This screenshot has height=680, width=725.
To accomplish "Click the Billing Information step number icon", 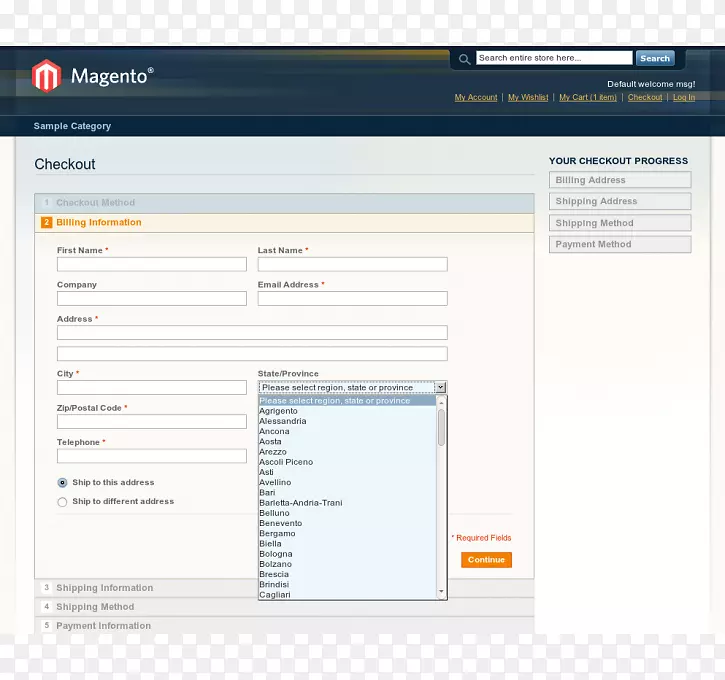I will coord(46,223).
